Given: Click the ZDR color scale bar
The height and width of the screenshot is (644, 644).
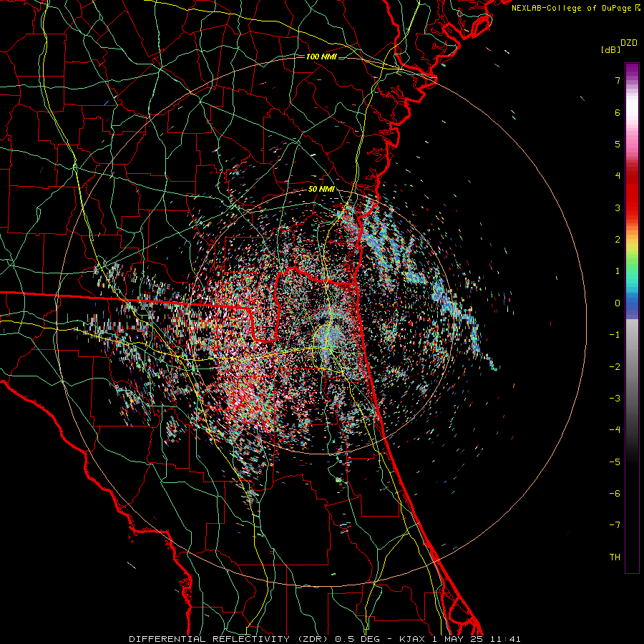Looking at the screenshot, I should [x=632, y=318].
